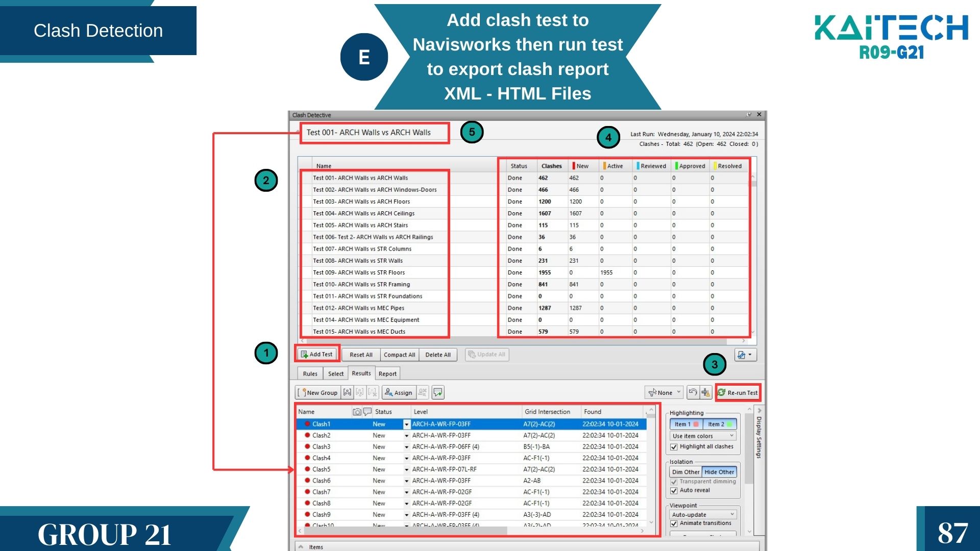Click the Add Test button icon

click(x=304, y=354)
